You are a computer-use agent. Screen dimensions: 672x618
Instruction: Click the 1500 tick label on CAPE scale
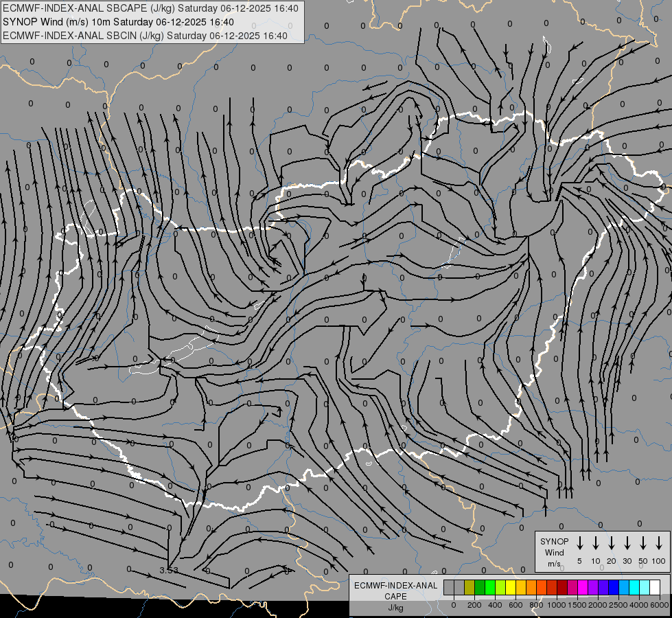coord(577,605)
